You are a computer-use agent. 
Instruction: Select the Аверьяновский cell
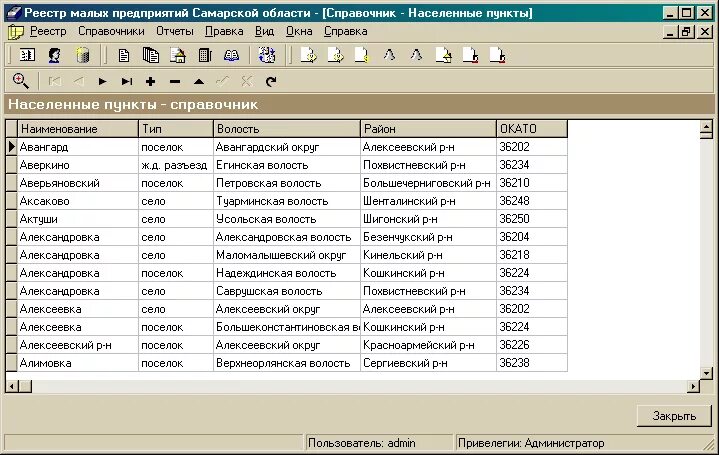pos(77,183)
